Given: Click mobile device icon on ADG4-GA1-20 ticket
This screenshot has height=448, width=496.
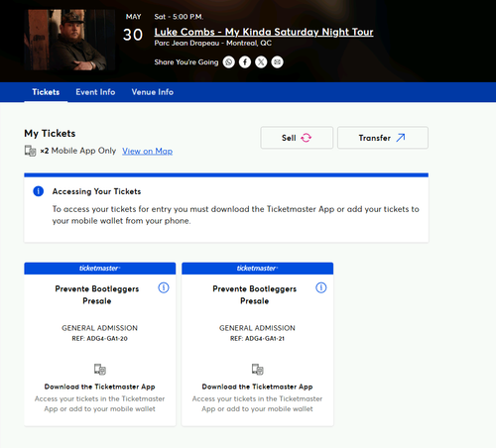Looking at the screenshot, I should click(x=100, y=369).
